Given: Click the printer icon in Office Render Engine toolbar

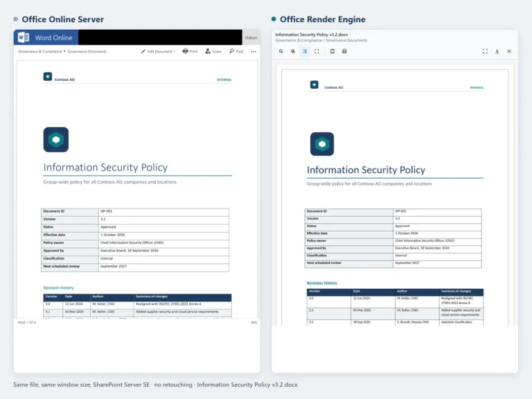Looking at the screenshot, I should coord(344,51).
